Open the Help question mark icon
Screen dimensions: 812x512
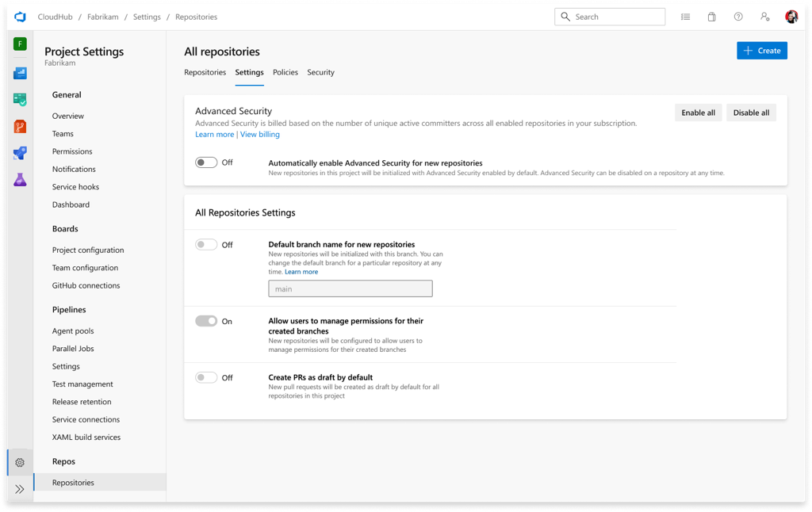(737, 16)
